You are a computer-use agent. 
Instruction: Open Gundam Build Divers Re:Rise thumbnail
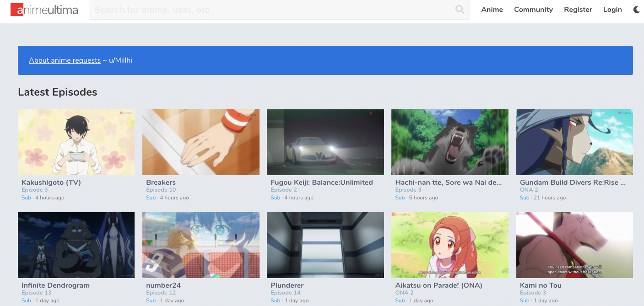[x=574, y=142]
